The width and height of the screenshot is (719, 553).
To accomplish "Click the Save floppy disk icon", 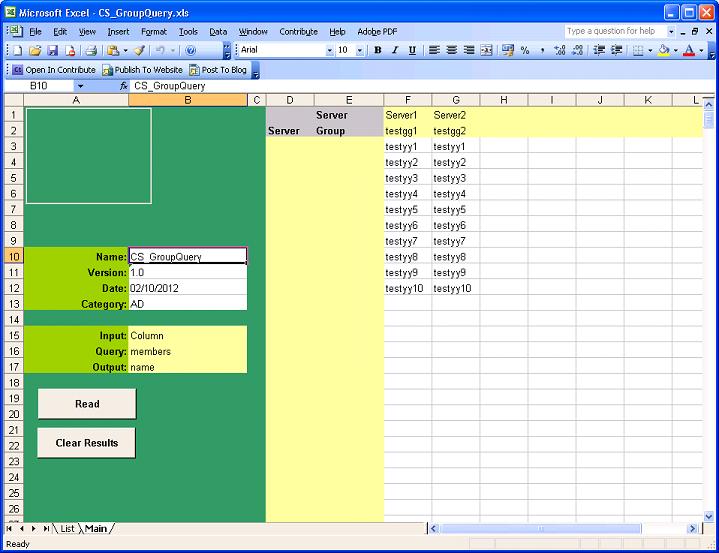I will [53, 50].
